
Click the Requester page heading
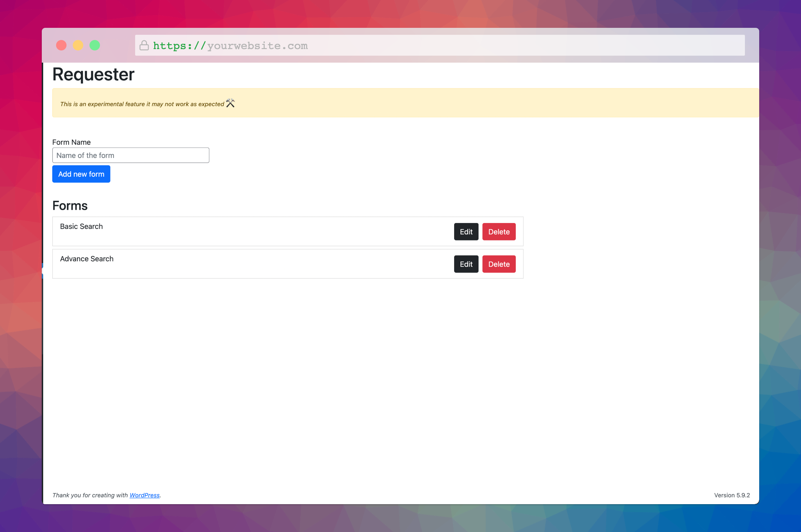coord(93,74)
